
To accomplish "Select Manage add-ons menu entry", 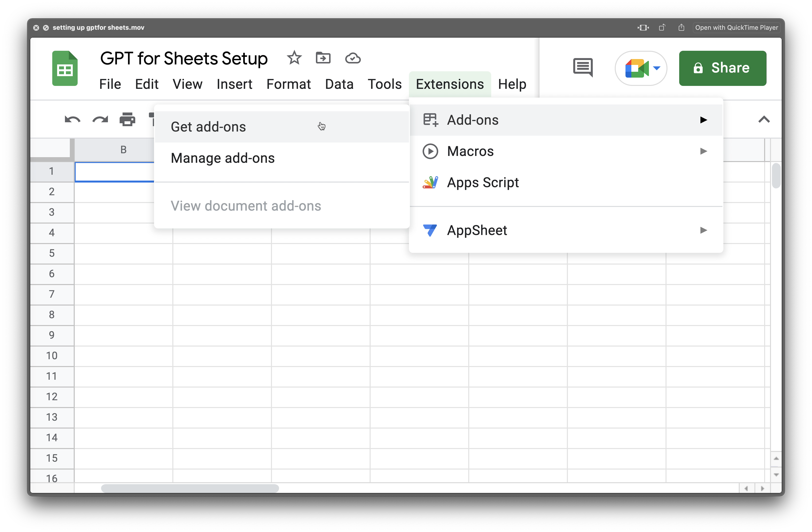I will [222, 158].
